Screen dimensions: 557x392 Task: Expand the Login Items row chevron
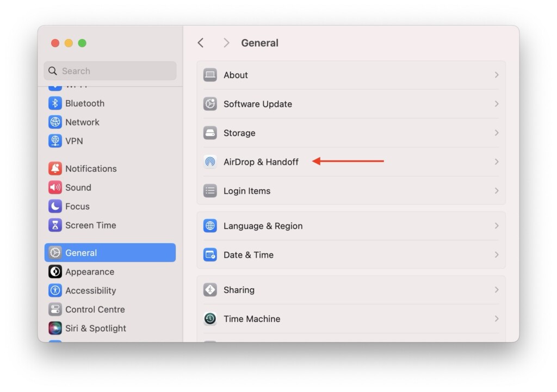click(497, 191)
